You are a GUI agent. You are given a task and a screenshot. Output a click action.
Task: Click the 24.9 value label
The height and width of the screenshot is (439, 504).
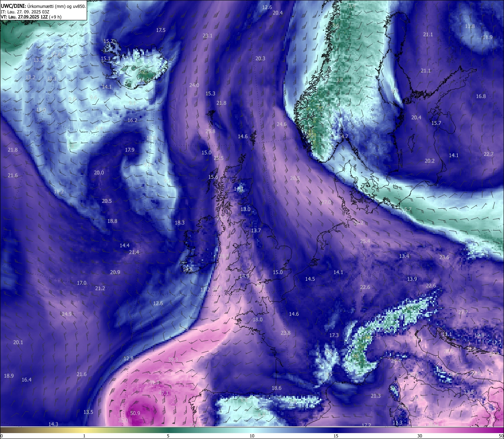click(67, 314)
